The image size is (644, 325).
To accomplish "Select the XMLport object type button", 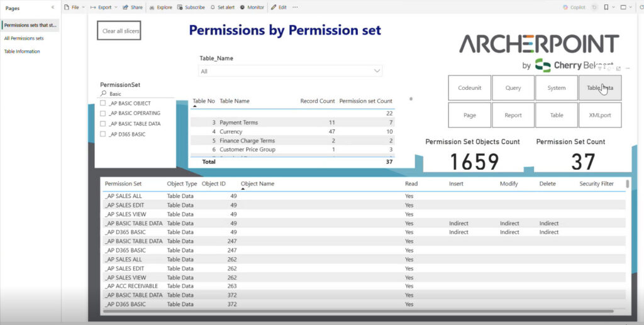I will 600,115.
